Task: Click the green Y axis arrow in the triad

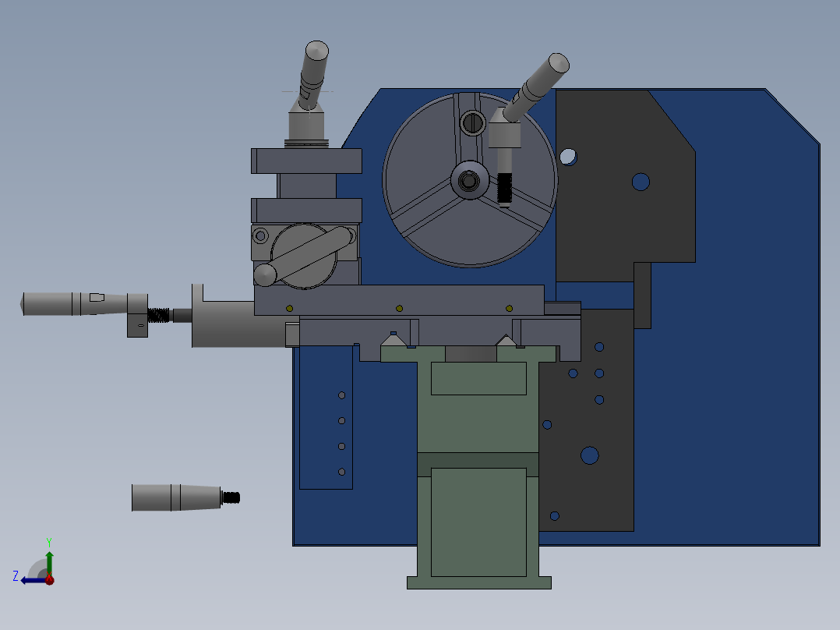Action: click(x=49, y=560)
